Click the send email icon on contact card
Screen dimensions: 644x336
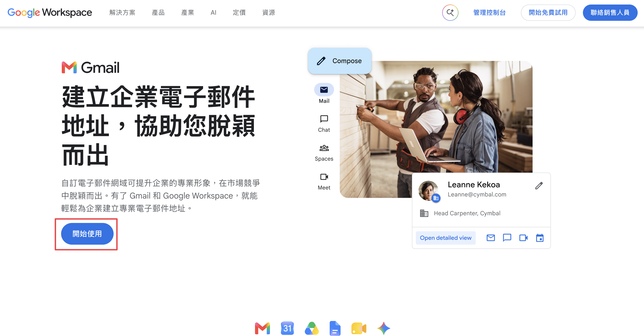[x=491, y=238]
